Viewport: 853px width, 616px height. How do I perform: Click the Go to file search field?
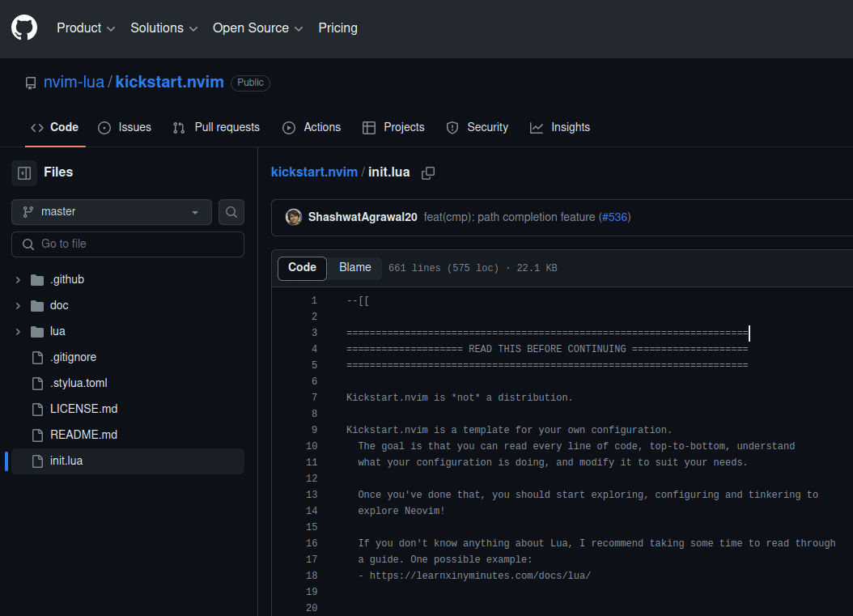(128, 244)
